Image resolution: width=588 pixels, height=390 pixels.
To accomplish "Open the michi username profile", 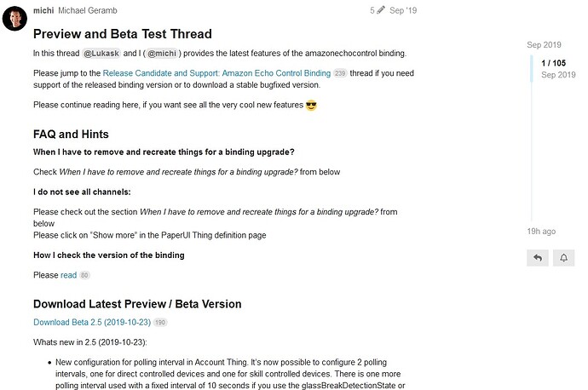I will pyautogui.click(x=43, y=10).
